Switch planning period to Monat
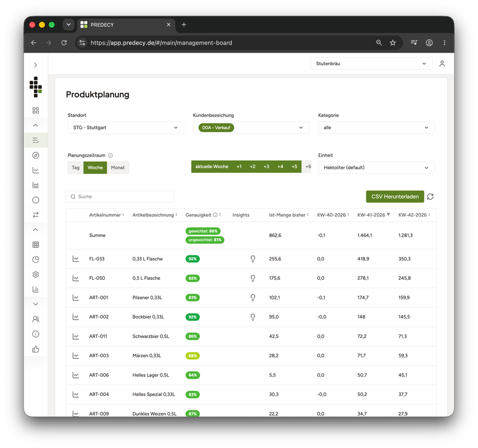The width and height of the screenshot is (478, 448). tap(118, 168)
